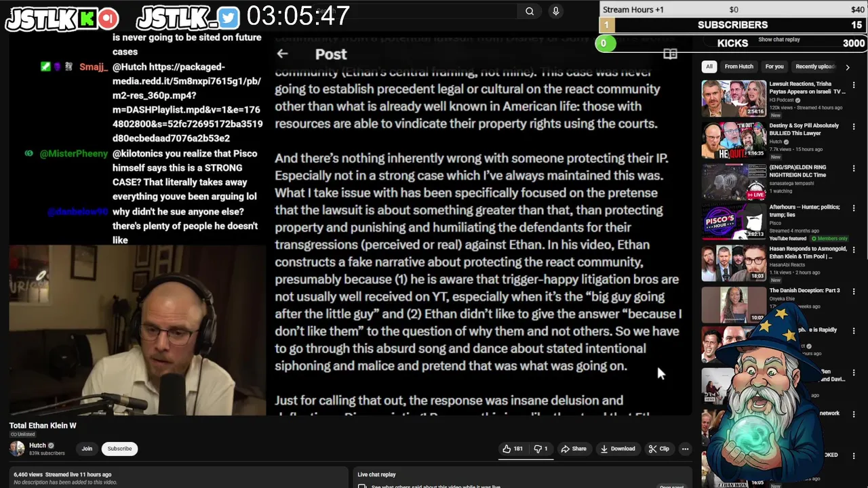The height and width of the screenshot is (488, 868).
Task: Click the streamer webcam feed
Action: click(x=138, y=330)
